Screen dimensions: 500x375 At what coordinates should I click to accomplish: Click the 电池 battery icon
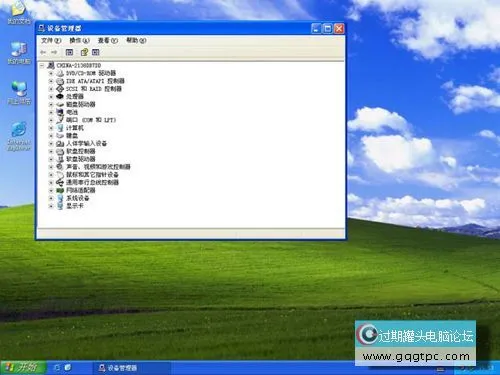[x=60, y=112]
